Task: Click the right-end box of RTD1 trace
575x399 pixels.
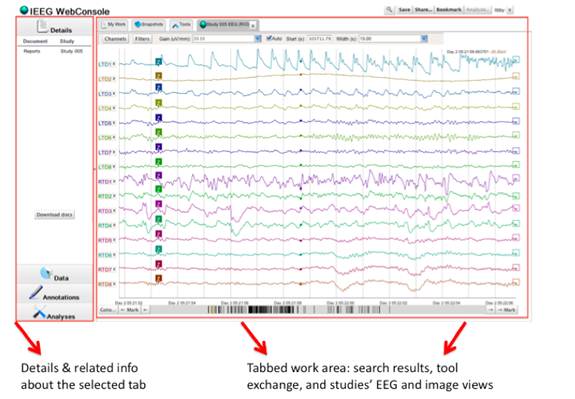Action: [516, 179]
